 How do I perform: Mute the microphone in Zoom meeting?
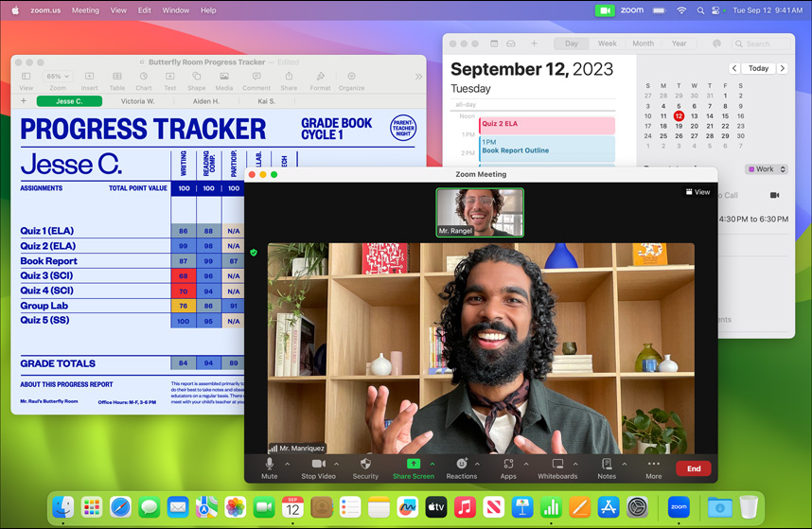click(x=269, y=464)
